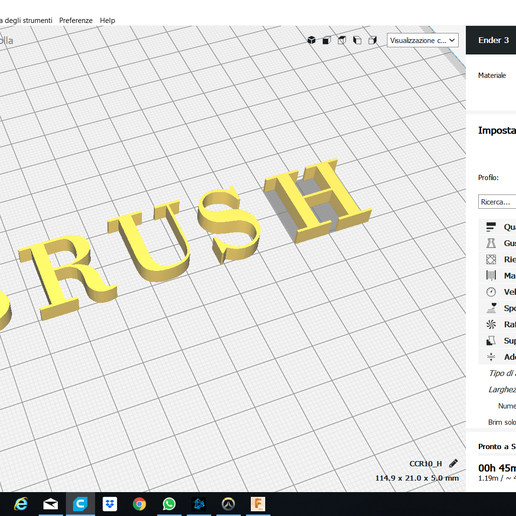Select the right side view cube icon
Screen dimensions: 516x516
[373, 40]
